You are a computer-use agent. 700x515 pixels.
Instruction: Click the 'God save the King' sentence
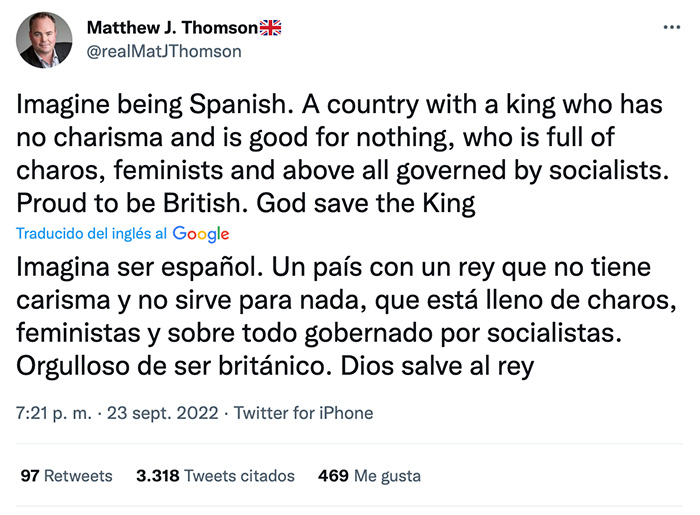pos(366,204)
